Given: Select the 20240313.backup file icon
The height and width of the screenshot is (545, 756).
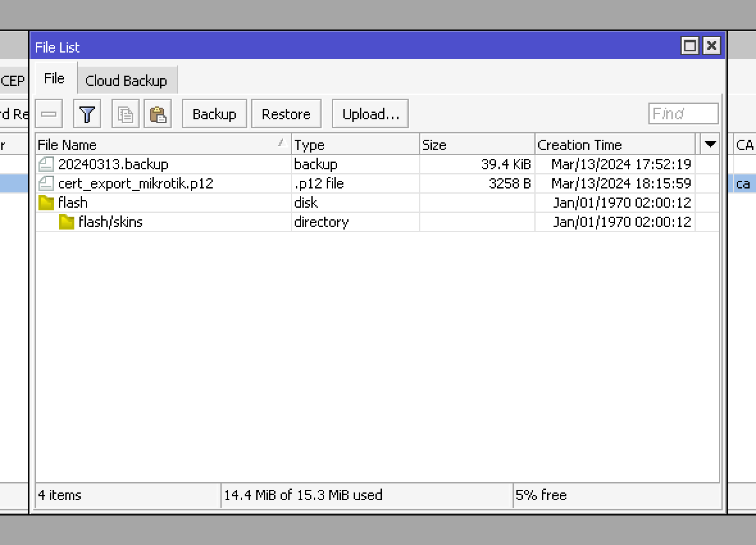Looking at the screenshot, I should pos(46,164).
